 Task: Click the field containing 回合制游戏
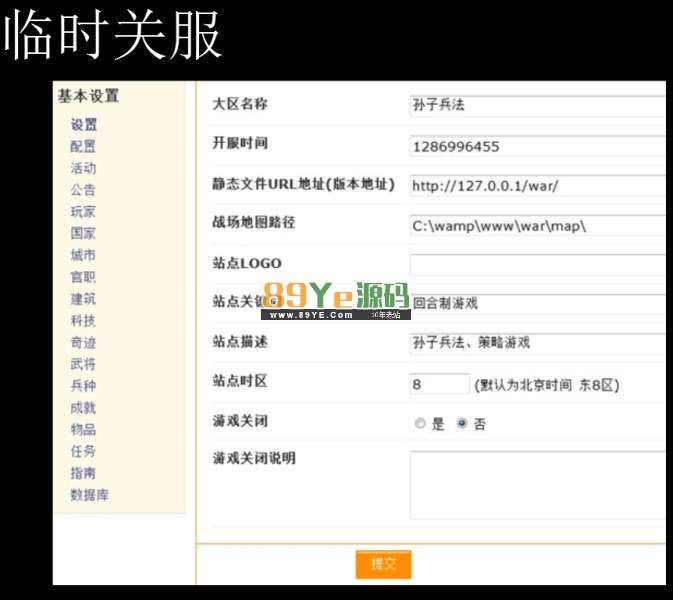[x=538, y=304]
